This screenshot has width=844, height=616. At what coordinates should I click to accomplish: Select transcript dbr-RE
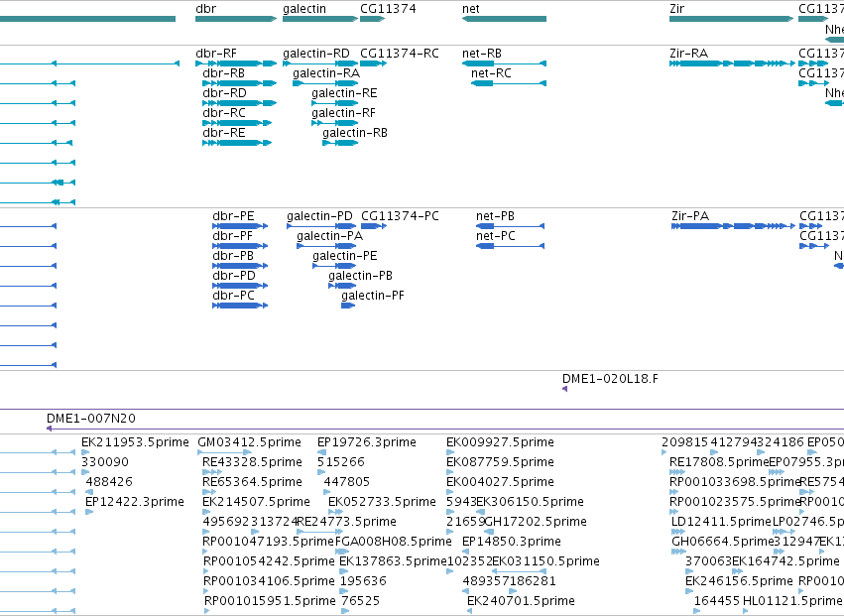click(x=237, y=143)
